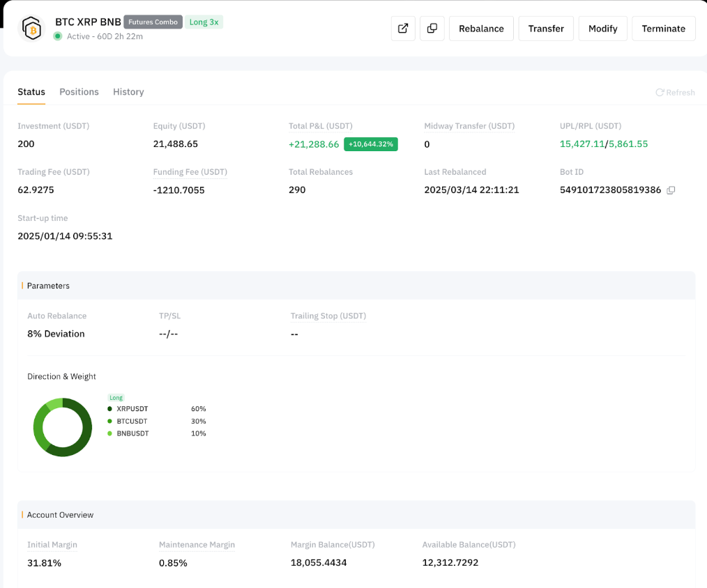707x588 pixels.
Task: Click the Long 3x tag
Action: click(204, 22)
